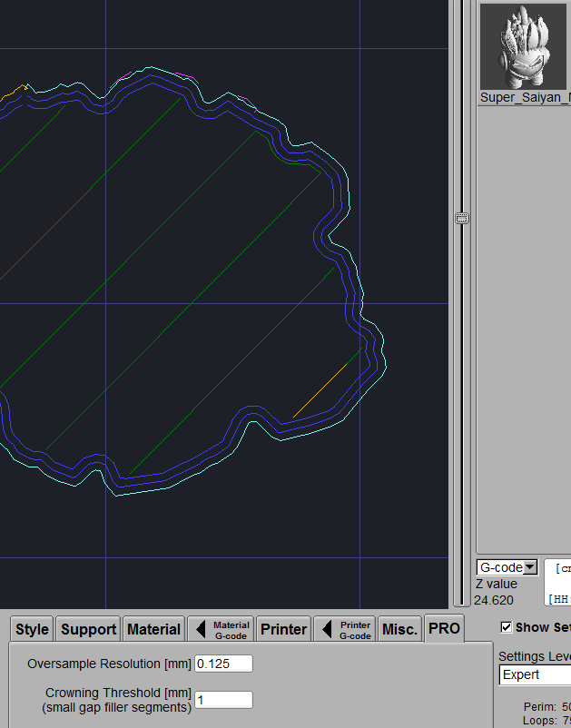
Task: Click inside the G-code text box
Action: [558, 583]
